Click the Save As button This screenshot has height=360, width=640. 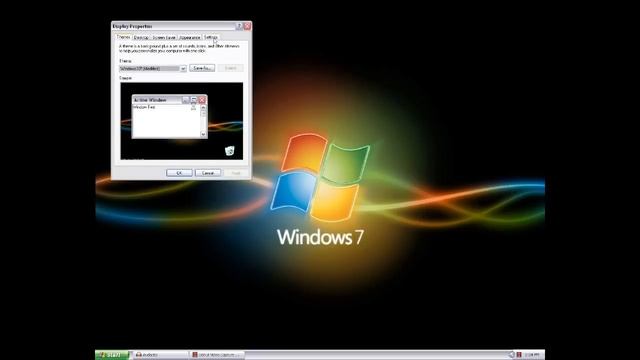coord(202,68)
